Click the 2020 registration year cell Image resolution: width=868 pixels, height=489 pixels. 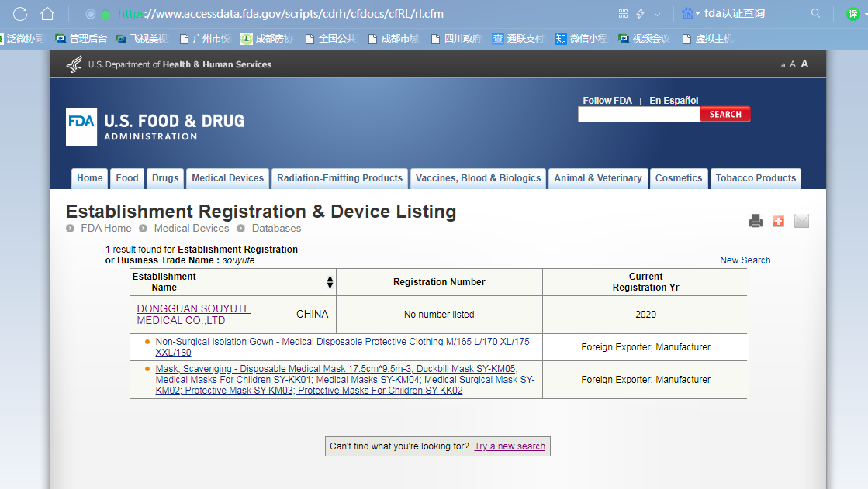tap(645, 314)
